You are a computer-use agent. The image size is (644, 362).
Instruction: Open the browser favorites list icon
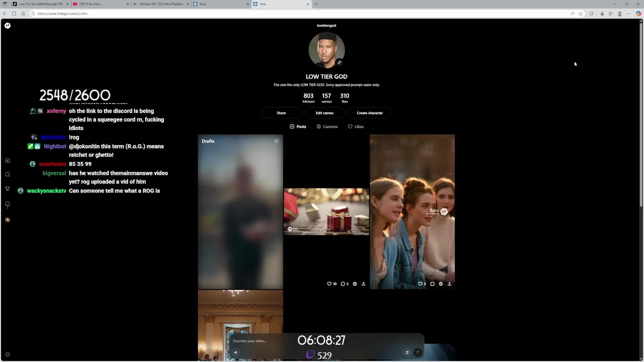tap(610, 14)
